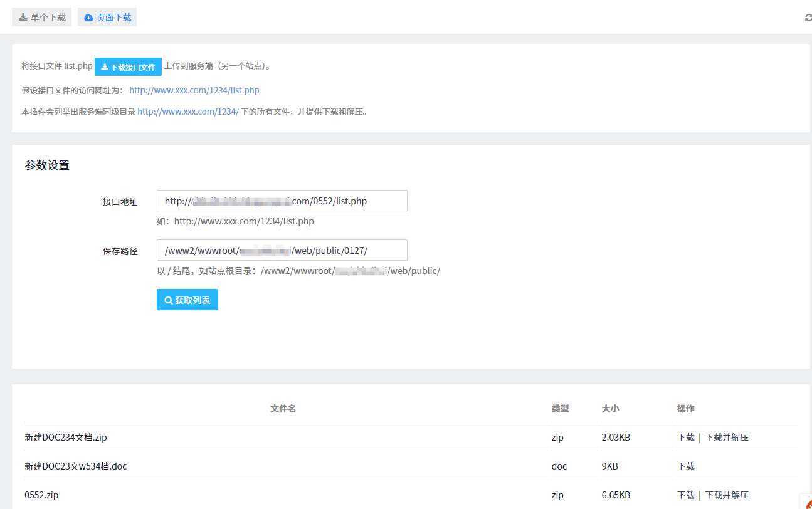Click the 类型 column header
This screenshot has width=812, height=509.
[560, 409]
